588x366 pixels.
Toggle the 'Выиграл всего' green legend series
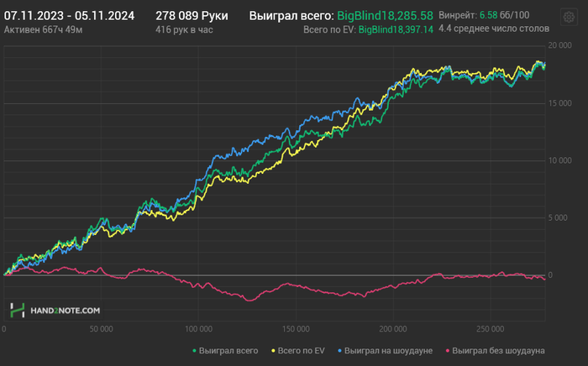[225, 351]
